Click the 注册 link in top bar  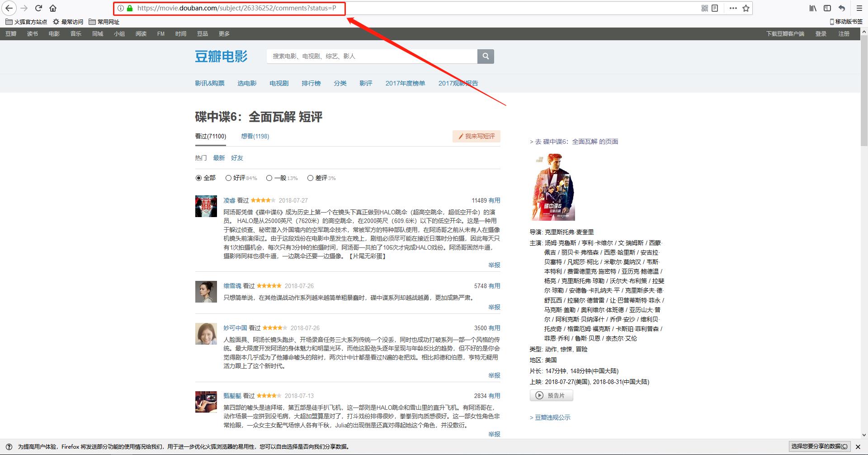[x=844, y=34]
